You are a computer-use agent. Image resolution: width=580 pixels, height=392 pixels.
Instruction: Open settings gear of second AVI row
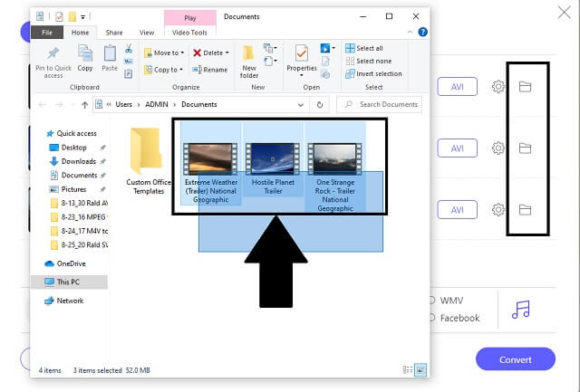pyautogui.click(x=498, y=148)
